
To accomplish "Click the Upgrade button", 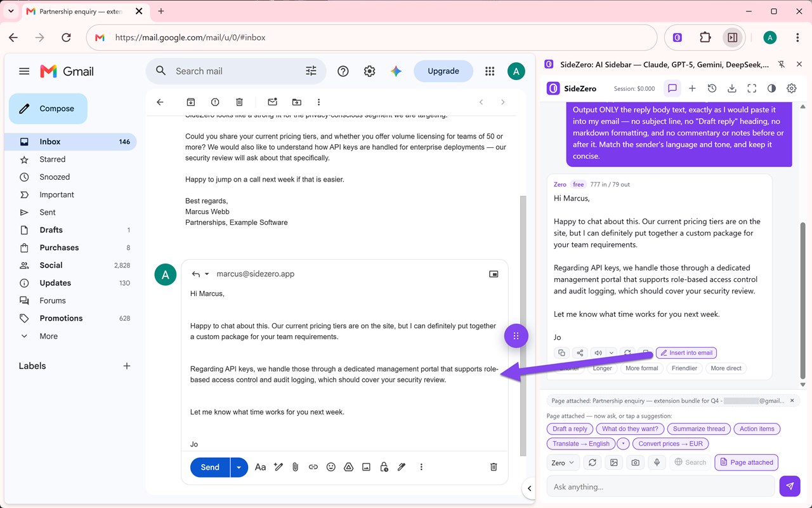I will click(x=443, y=71).
